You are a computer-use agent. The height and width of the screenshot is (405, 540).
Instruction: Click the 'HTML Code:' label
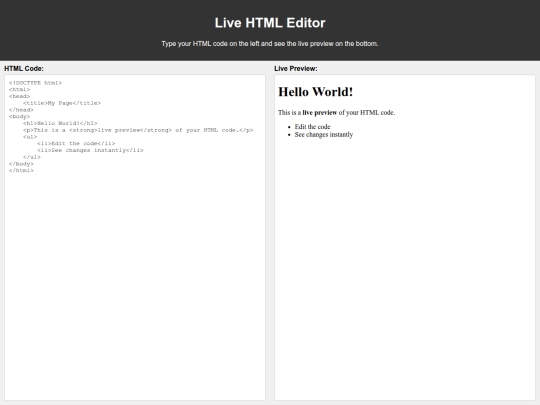[x=24, y=69]
